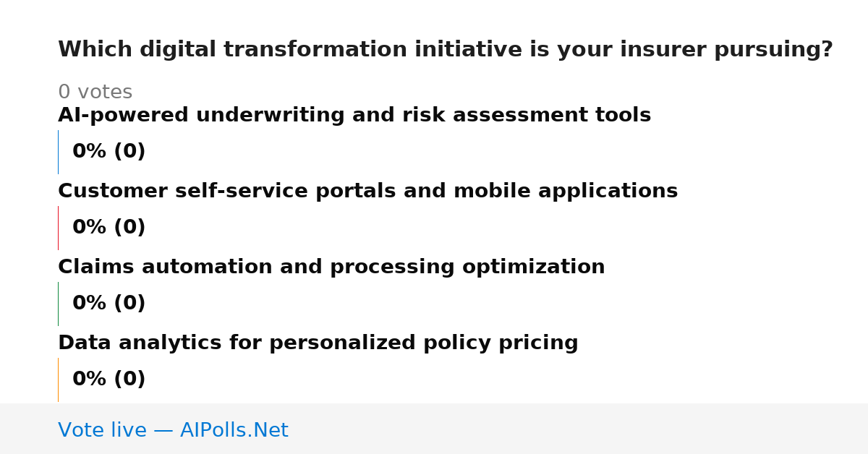
Task: Click the 0% percentage for Claims automation
Action: click(x=90, y=304)
